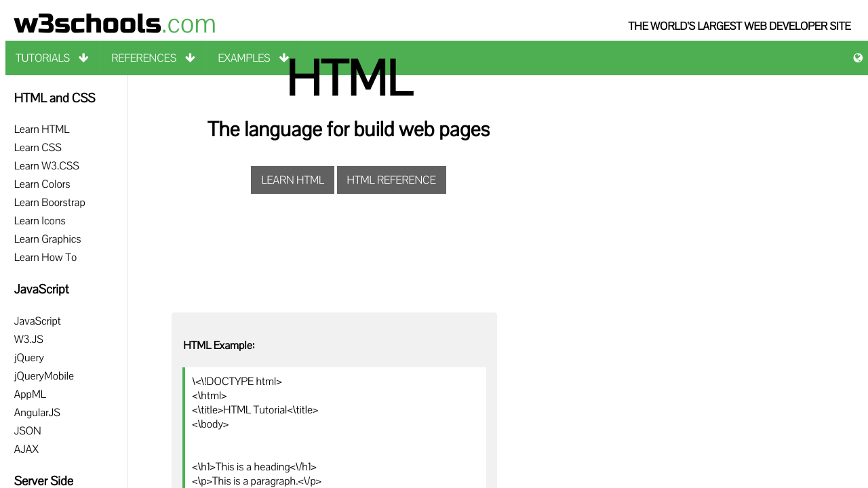Open the AJAX sidebar link
The image size is (868, 488).
point(26,449)
